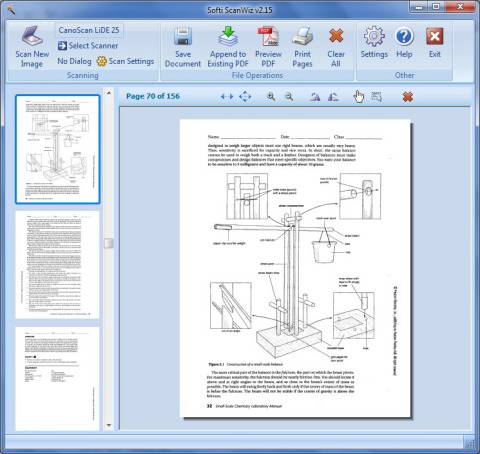Screen dimensions: 480x454
Task: Fit page to width arrows icon
Action: [227, 97]
